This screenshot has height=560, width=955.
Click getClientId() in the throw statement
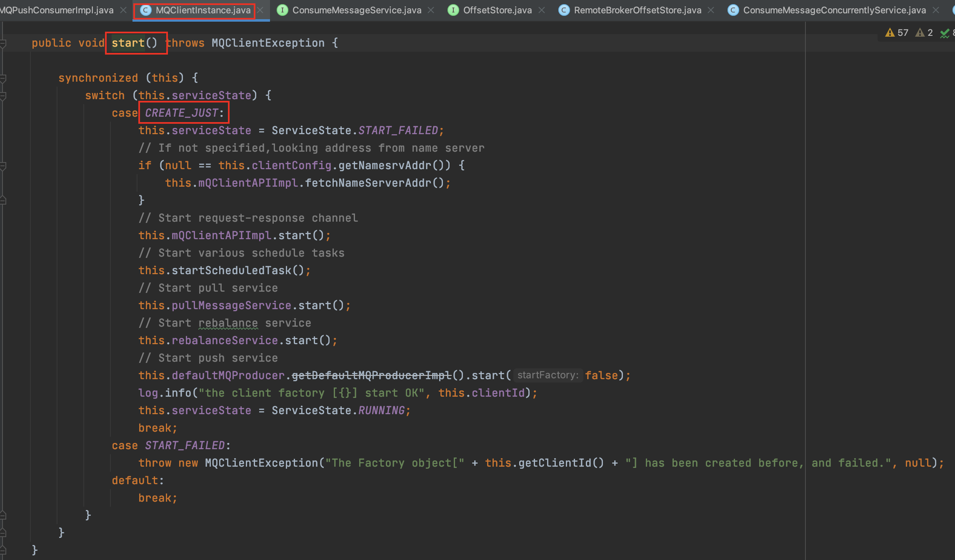[x=561, y=463]
